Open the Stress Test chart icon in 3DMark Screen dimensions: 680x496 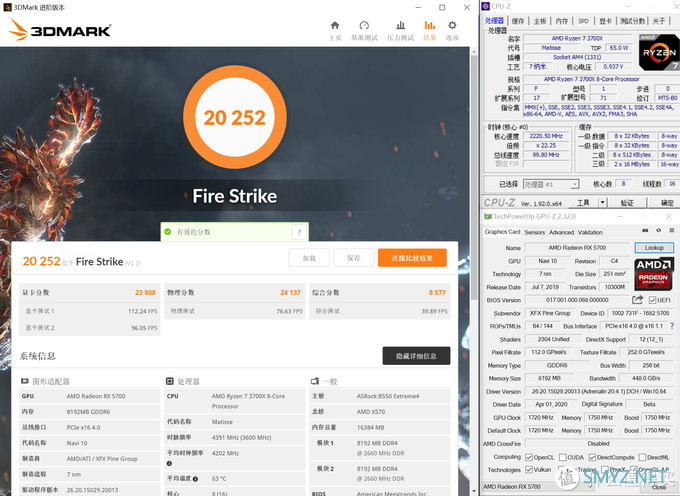point(401,26)
